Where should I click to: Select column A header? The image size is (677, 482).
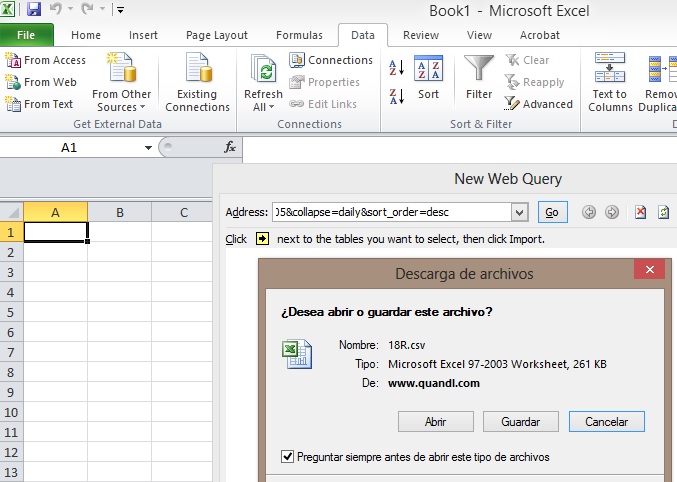pyautogui.click(x=55, y=212)
